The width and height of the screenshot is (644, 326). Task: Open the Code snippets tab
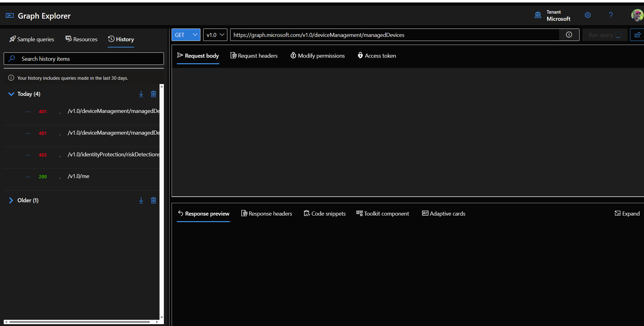pyautogui.click(x=325, y=213)
